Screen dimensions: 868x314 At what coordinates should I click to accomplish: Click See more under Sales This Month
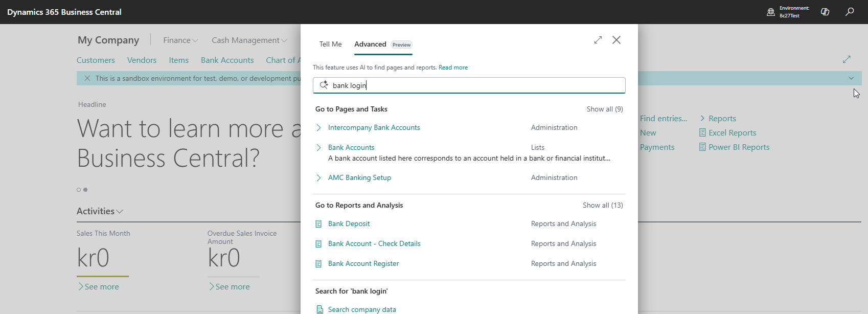[98, 287]
